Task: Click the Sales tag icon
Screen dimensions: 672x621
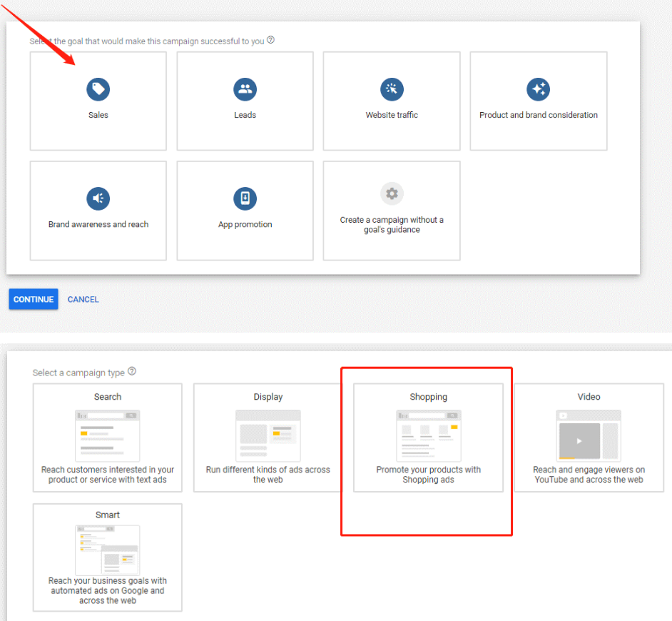Action: point(98,89)
